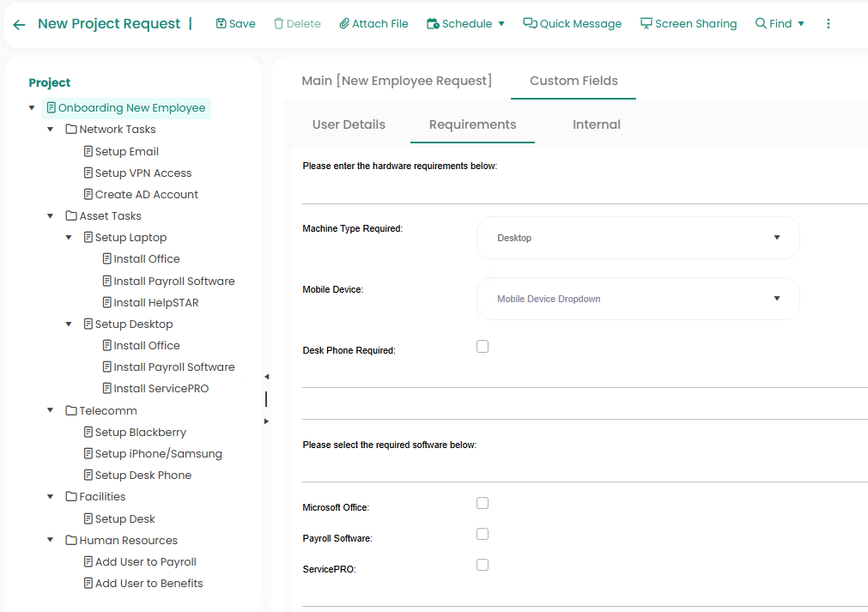868x612 pixels.
Task: Tick the Payroll Software checkbox
Action: 483,534
